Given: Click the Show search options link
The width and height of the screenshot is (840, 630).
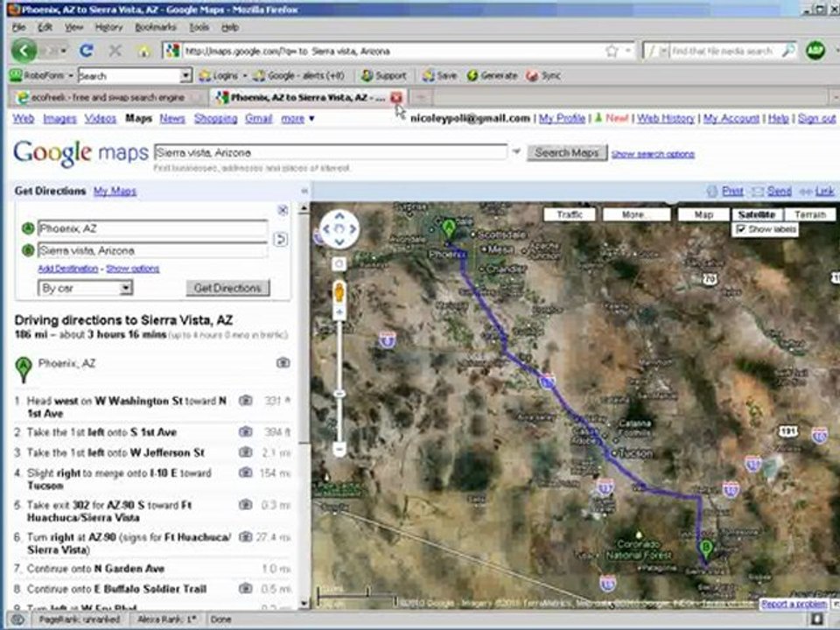Looking at the screenshot, I should point(653,154).
